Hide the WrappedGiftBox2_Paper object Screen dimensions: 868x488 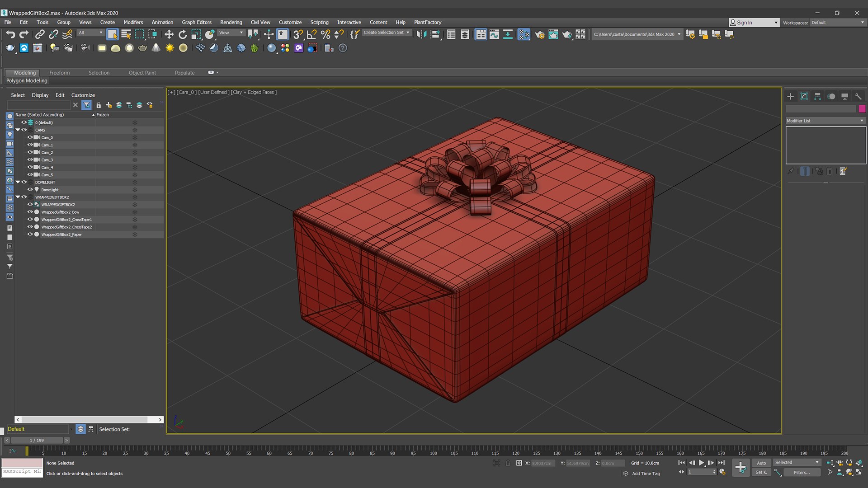click(30, 234)
